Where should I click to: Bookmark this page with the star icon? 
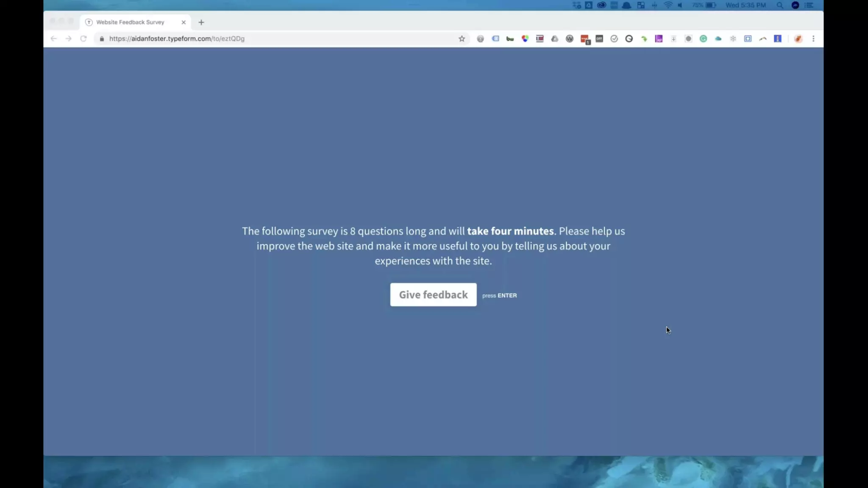point(462,39)
